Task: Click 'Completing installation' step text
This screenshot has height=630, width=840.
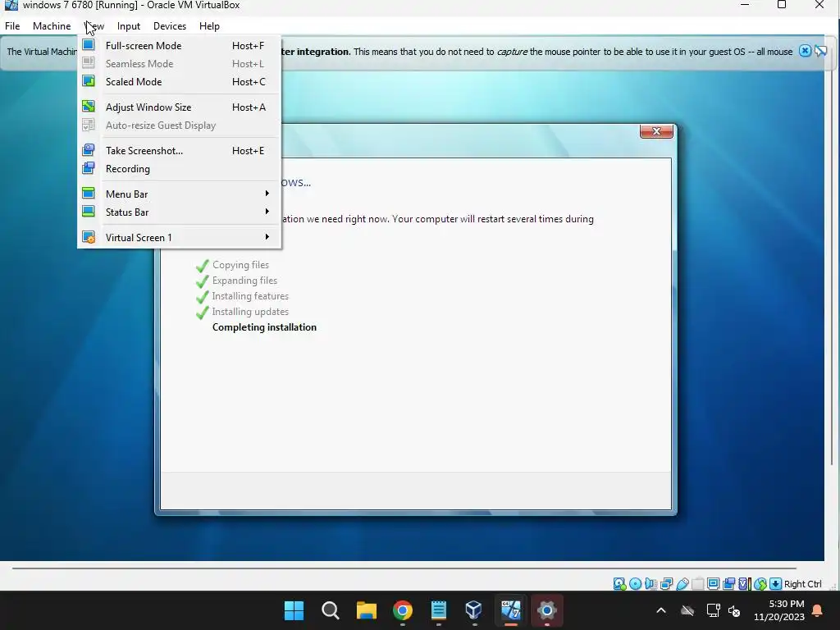Action: 264,327
